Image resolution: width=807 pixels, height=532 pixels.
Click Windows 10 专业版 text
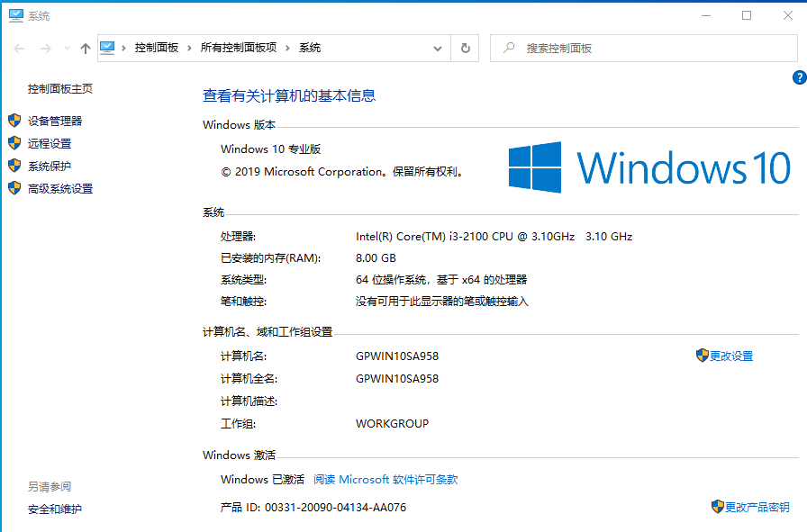pyautogui.click(x=271, y=149)
